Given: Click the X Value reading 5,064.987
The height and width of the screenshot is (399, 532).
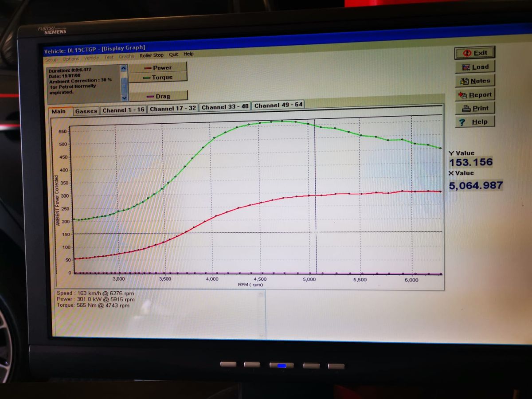Looking at the screenshot, I should point(476,185).
